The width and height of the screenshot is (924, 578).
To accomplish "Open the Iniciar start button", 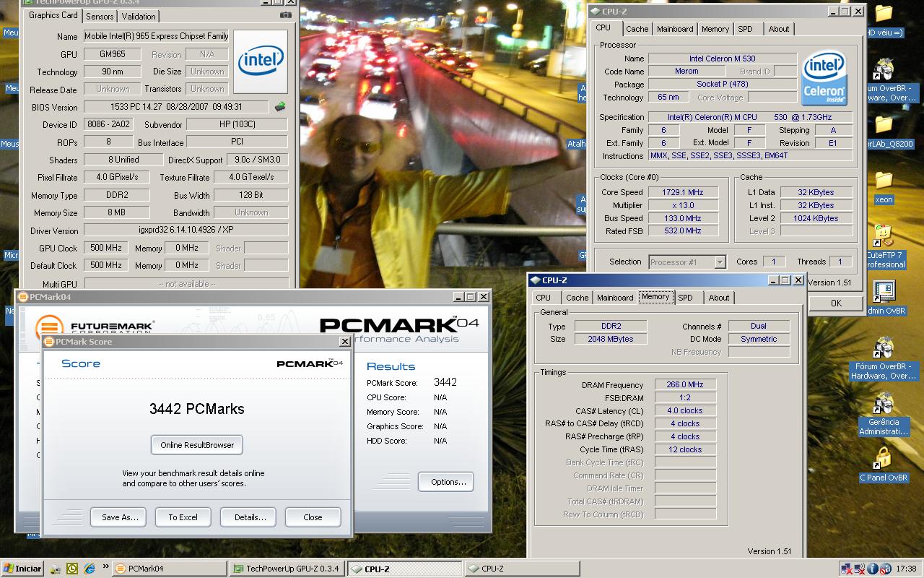I will click(22, 569).
